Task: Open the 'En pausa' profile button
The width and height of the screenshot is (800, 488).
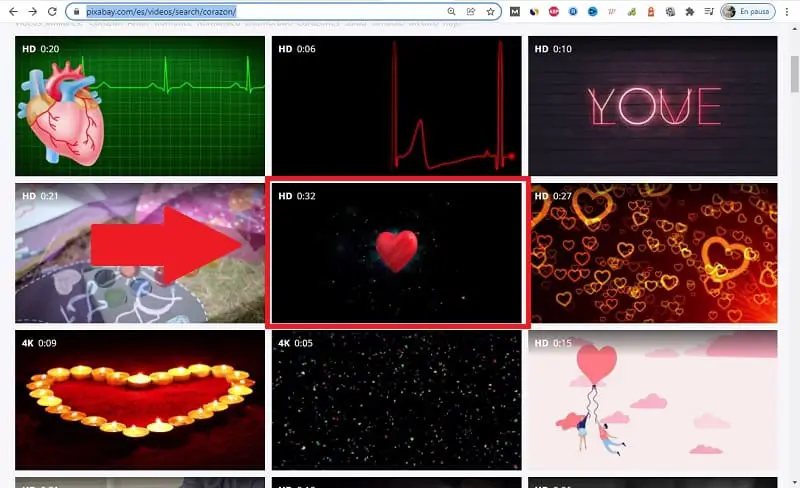Action: pyautogui.click(x=747, y=11)
